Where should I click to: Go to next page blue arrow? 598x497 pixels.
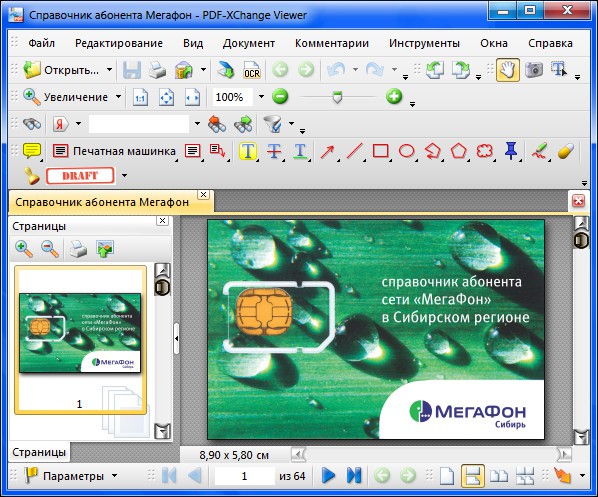coord(328,476)
